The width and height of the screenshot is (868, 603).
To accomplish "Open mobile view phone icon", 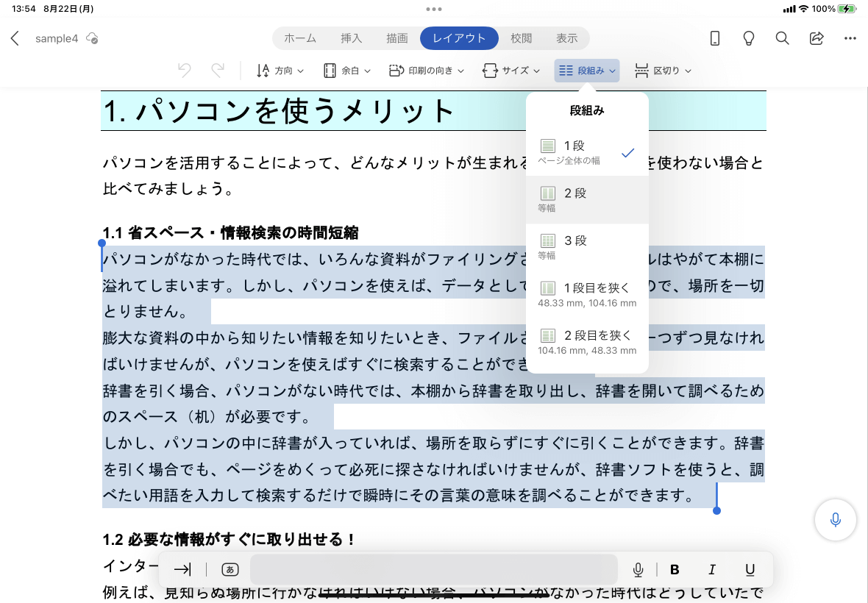I will pyautogui.click(x=715, y=38).
